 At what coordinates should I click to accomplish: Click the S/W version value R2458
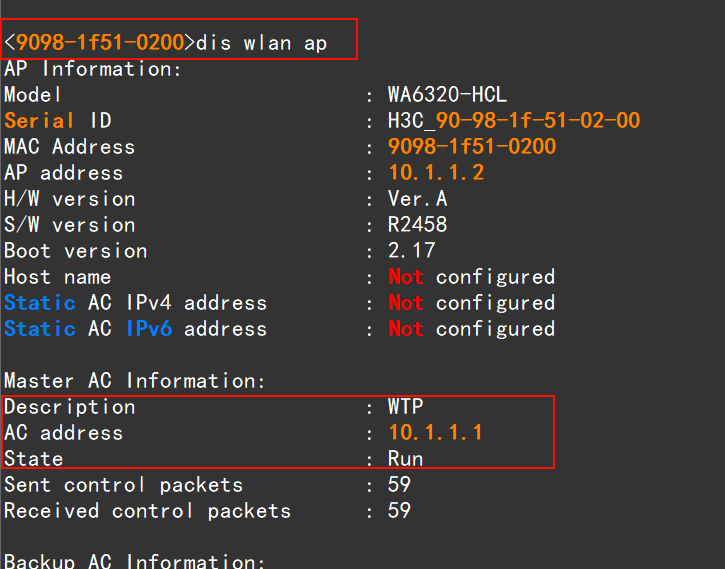click(418, 225)
